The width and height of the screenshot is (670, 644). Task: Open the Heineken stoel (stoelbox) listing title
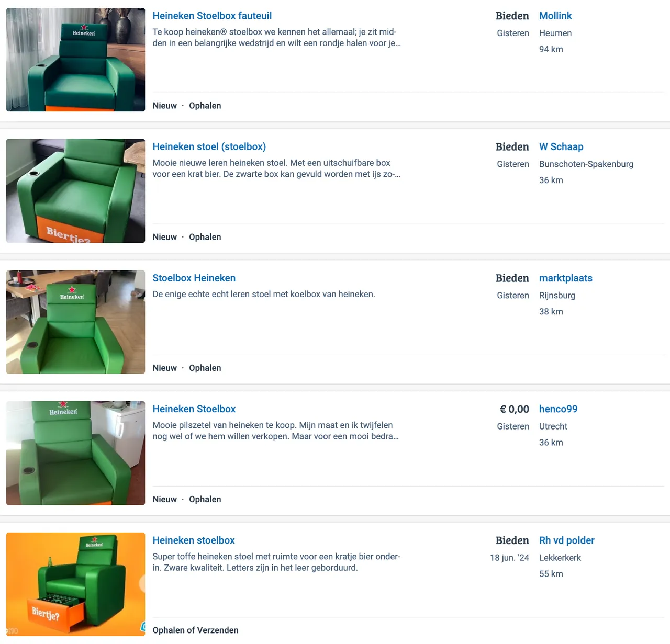coord(209,147)
